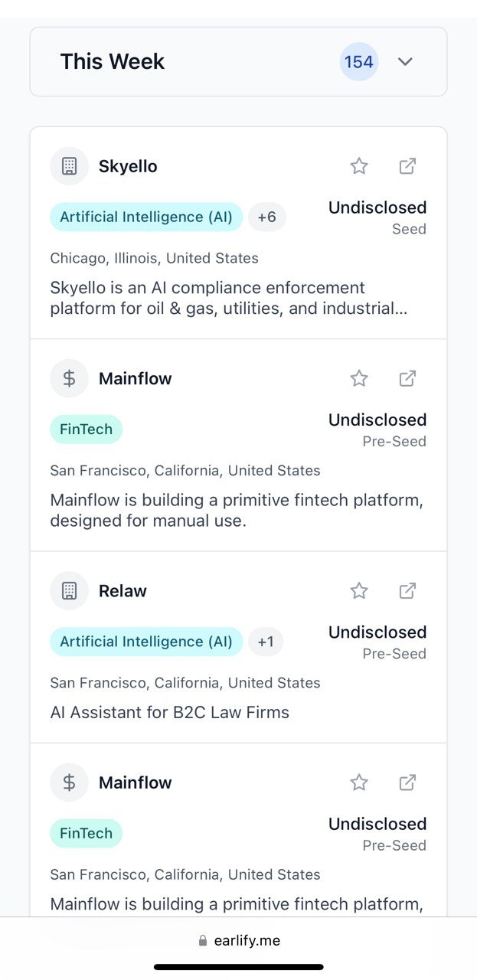The height and width of the screenshot is (980, 477).
Task: Open the Relaw company name link
Action: (123, 591)
